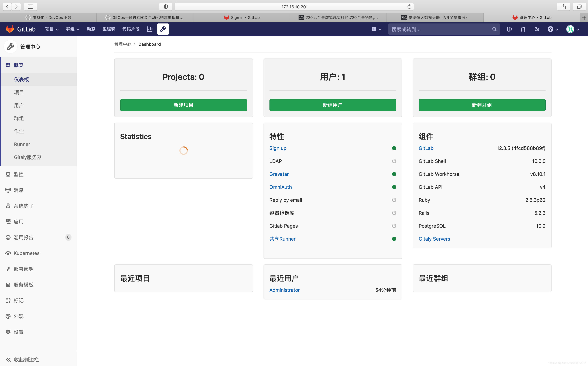Image resolution: width=588 pixels, height=366 pixels.
Task: Open 动态 activity in navbar
Action: point(91,29)
